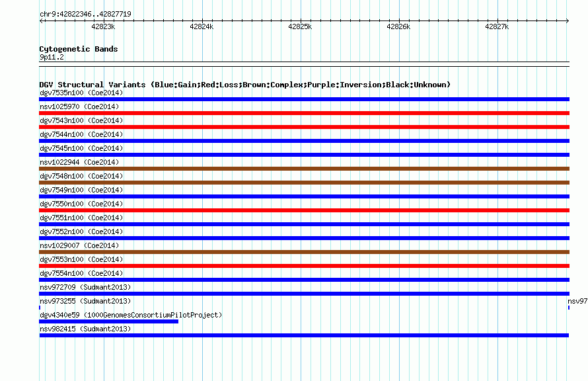Select the red bar under dgv7553n100
This screenshot has width=588, height=381.
pyautogui.click(x=304, y=266)
